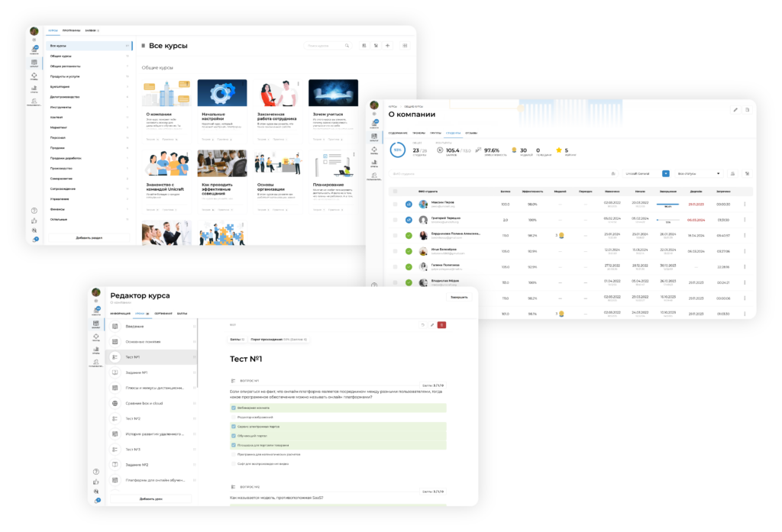Screen dimensions: 782x532
Task: Check the box for Максим Перов row
Action: pyautogui.click(x=395, y=204)
